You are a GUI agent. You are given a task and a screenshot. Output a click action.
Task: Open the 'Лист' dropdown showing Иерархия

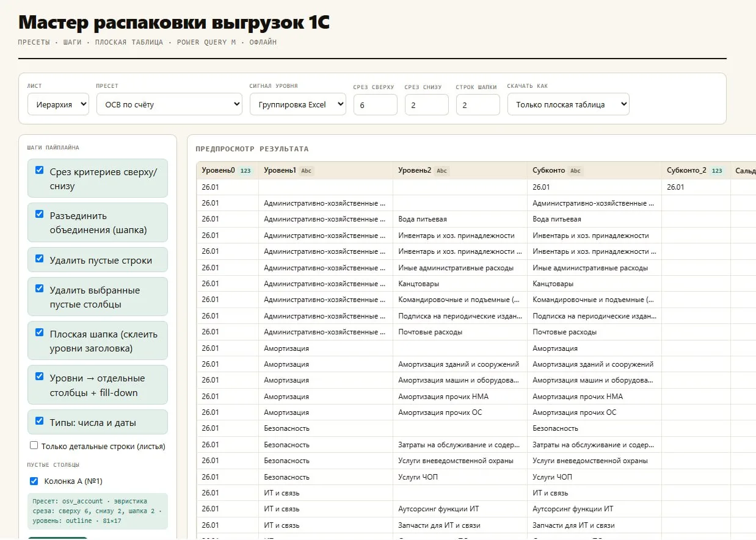(x=58, y=104)
